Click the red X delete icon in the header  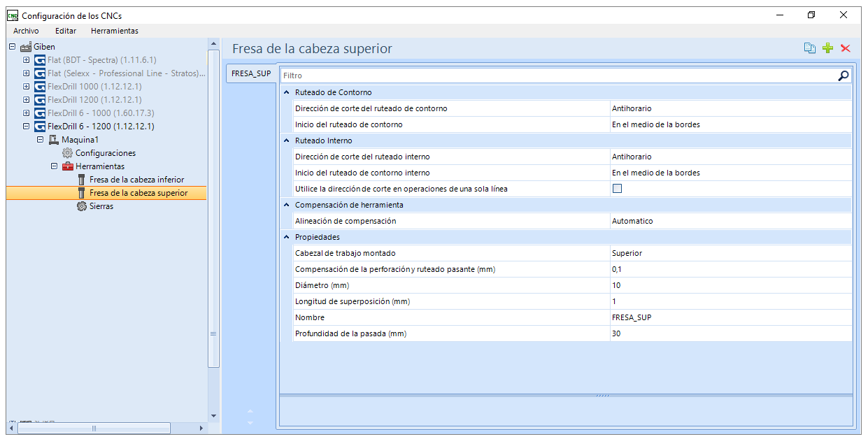coord(846,48)
